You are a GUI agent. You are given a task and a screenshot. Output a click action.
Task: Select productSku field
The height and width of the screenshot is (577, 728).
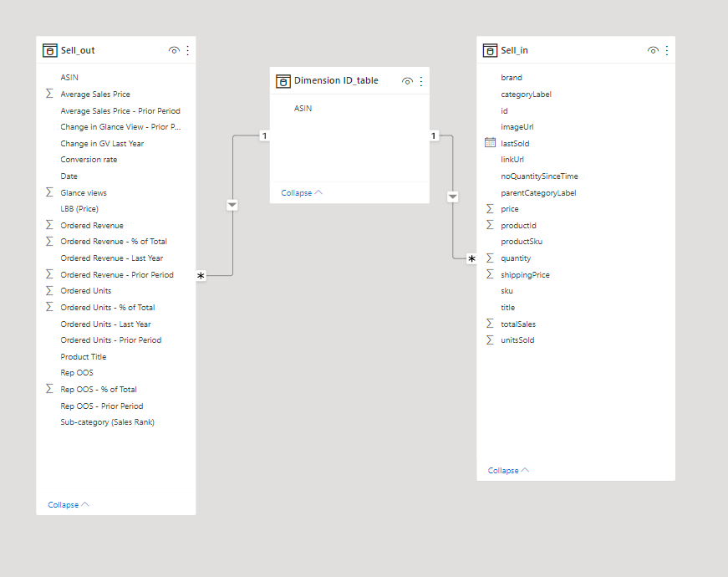pyautogui.click(x=522, y=241)
